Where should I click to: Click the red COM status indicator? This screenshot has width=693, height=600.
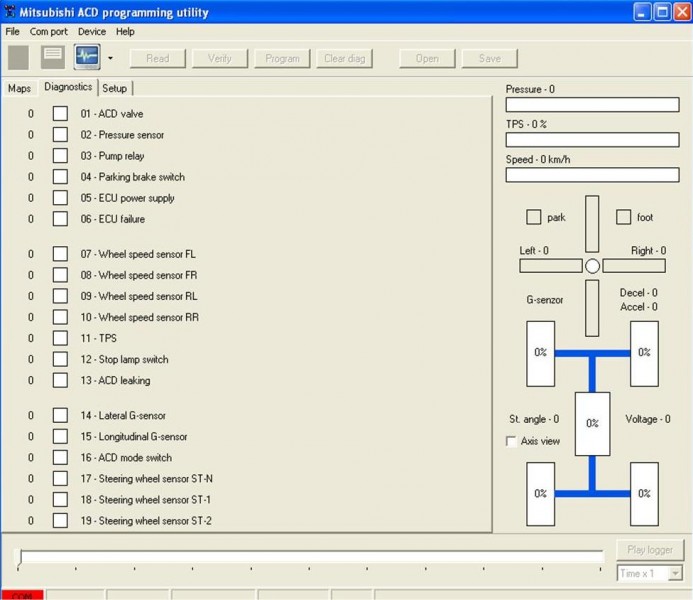[x=22, y=595]
